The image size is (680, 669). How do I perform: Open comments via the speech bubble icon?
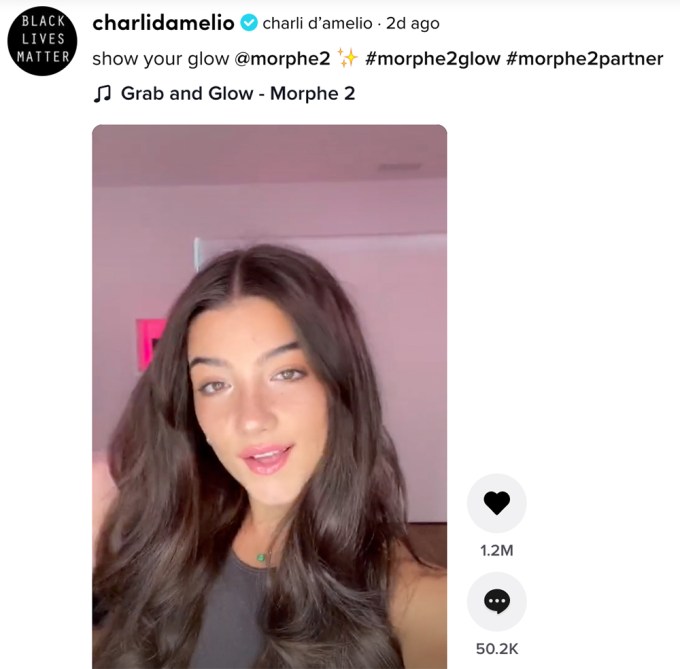tap(497, 601)
